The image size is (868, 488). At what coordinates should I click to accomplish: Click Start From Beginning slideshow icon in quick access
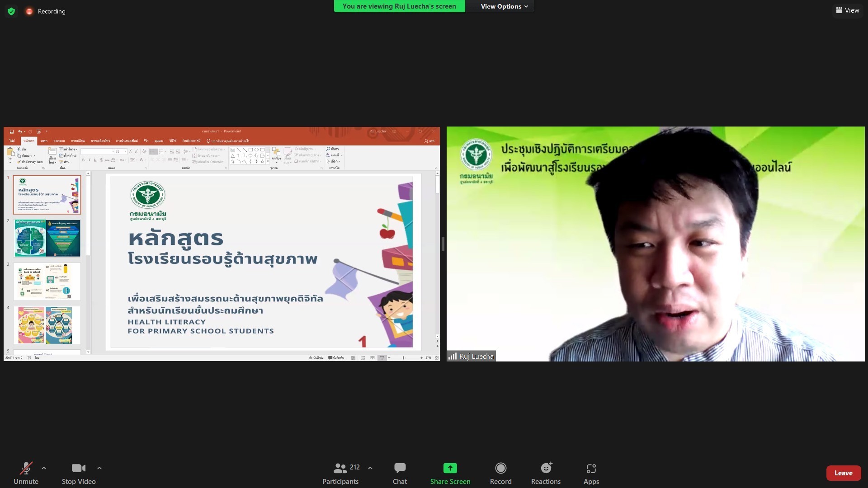click(x=38, y=131)
